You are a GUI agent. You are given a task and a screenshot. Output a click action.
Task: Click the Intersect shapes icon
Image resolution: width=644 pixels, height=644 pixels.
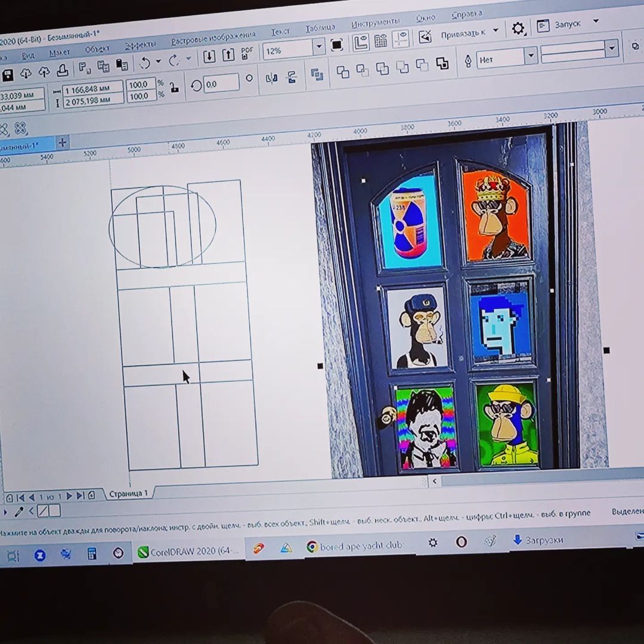pos(382,69)
